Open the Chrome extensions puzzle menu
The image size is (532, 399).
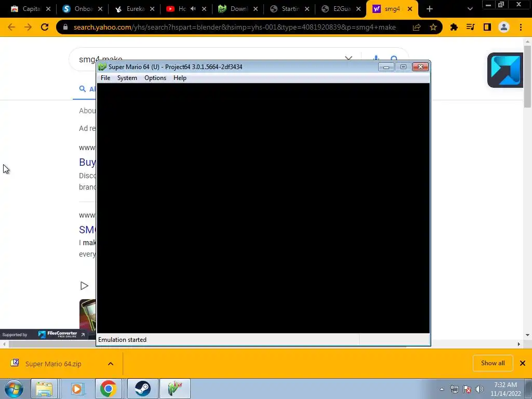tap(454, 27)
